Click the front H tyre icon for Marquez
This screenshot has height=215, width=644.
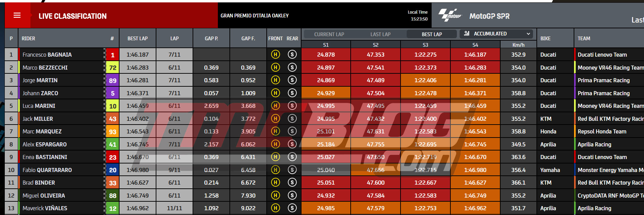pyautogui.click(x=275, y=131)
